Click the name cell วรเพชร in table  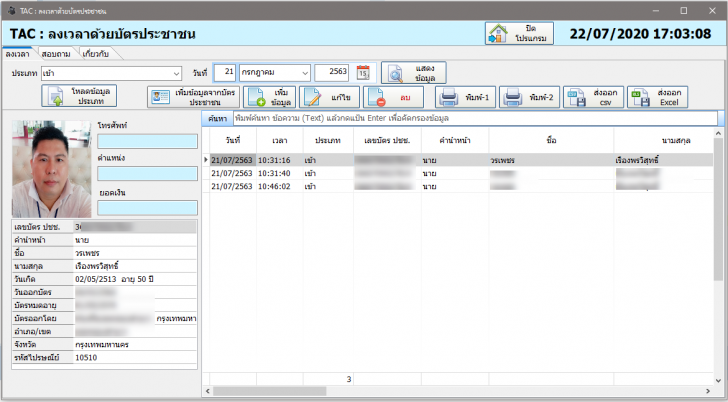[x=551, y=160]
